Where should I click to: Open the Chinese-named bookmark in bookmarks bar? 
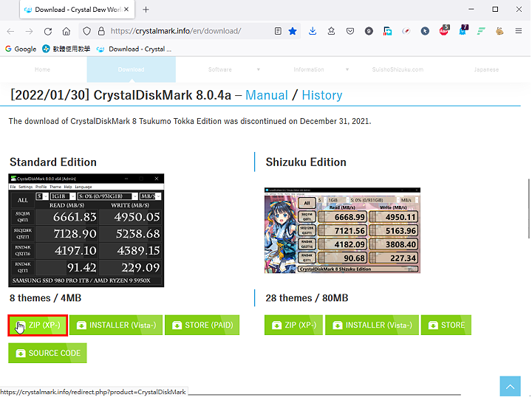click(x=66, y=49)
